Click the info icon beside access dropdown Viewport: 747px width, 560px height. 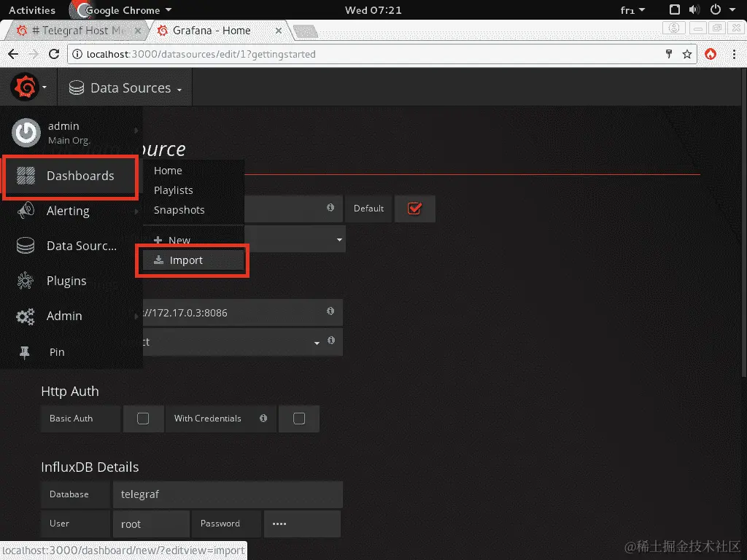[x=331, y=340]
